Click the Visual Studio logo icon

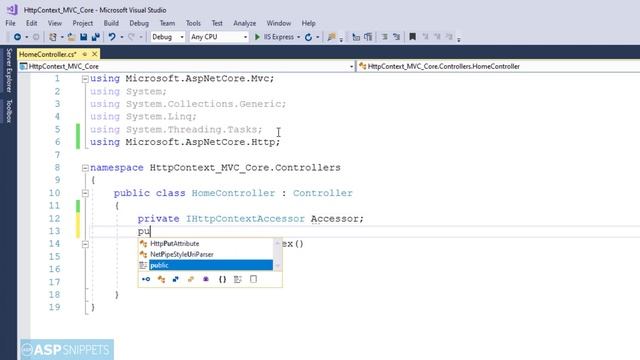12,9
